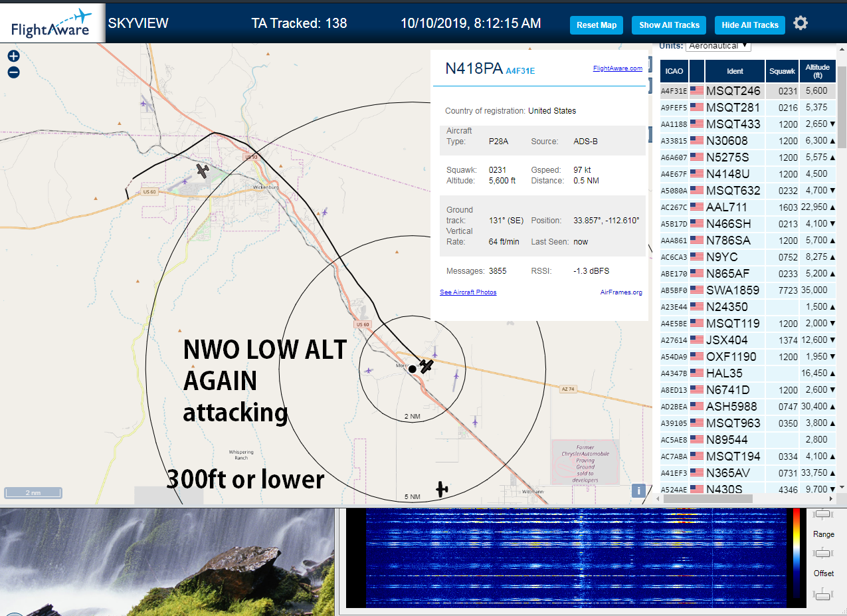
Task: Click the US flag icon in the HAL35 row
Action: click(697, 373)
